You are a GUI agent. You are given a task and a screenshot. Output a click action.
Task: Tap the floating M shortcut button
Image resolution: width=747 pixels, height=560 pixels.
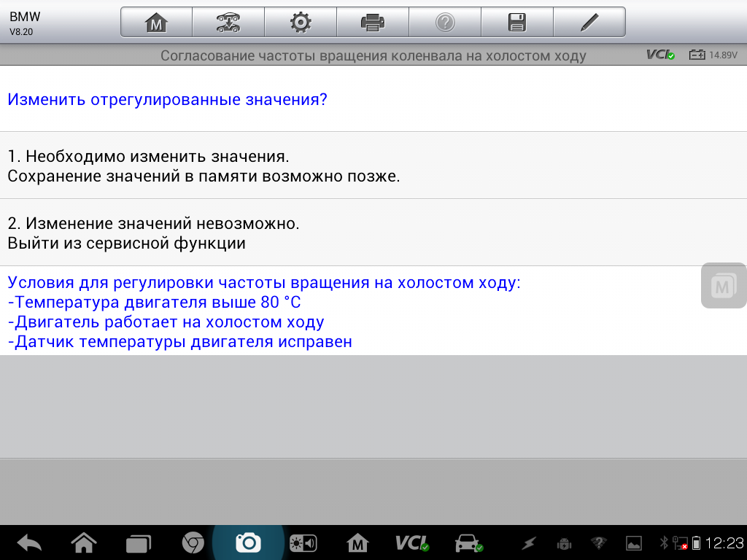723,286
